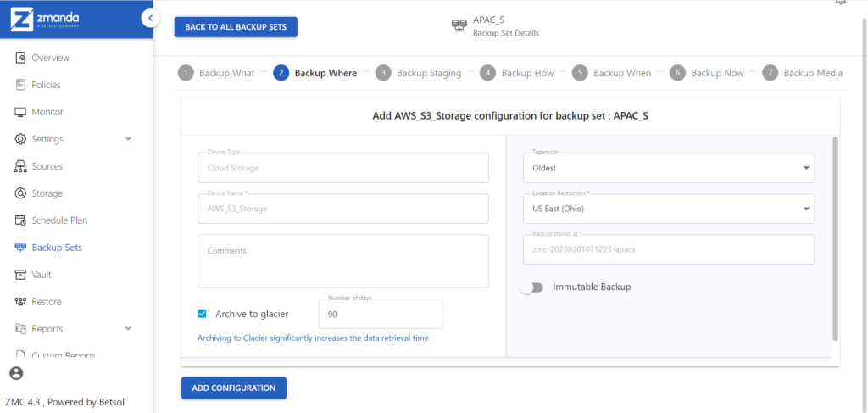Open the Taperscan dropdown
Image resolution: width=868 pixels, height=413 pixels.
pos(669,168)
